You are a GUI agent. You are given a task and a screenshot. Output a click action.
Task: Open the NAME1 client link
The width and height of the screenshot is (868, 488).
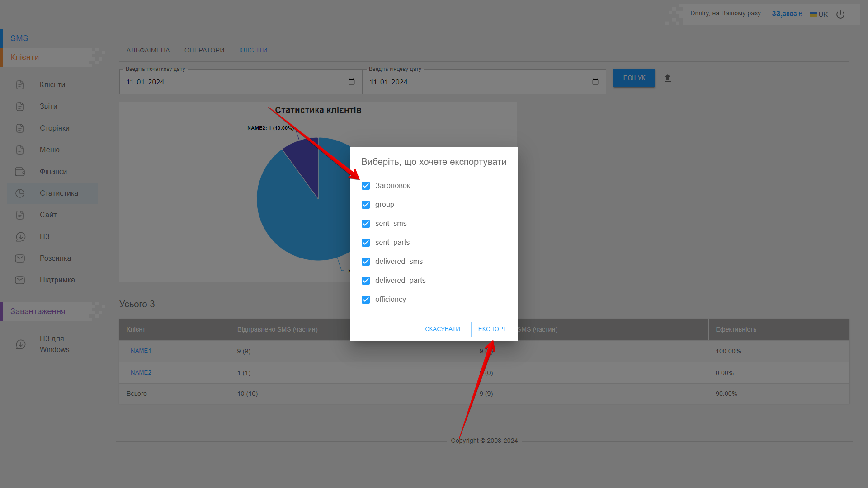[141, 351]
